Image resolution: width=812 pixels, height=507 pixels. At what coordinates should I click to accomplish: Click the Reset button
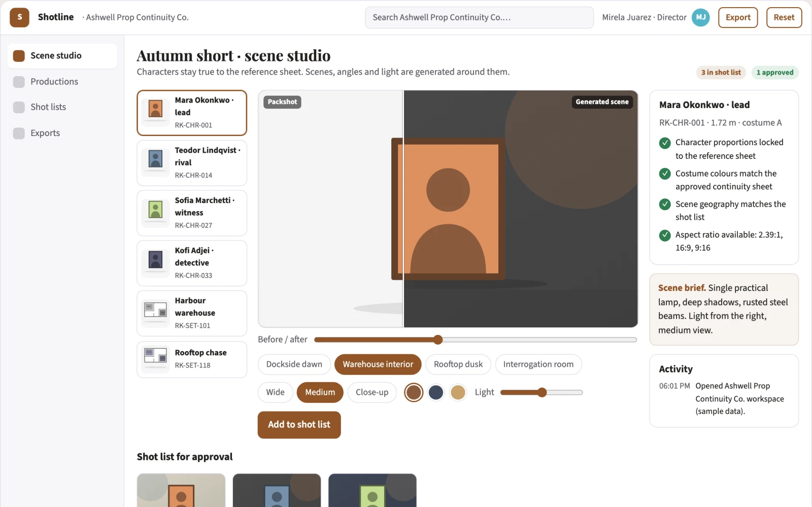(x=784, y=17)
